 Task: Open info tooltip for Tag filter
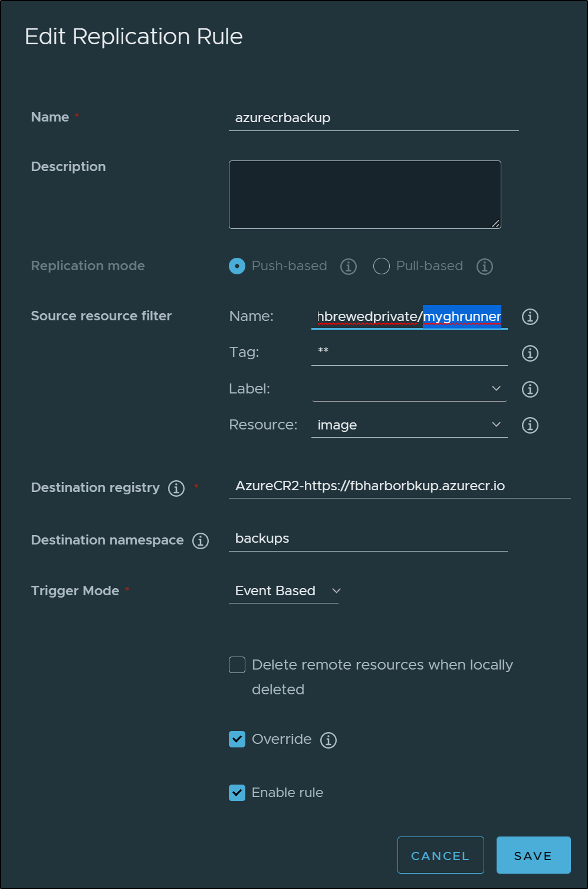point(530,353)
